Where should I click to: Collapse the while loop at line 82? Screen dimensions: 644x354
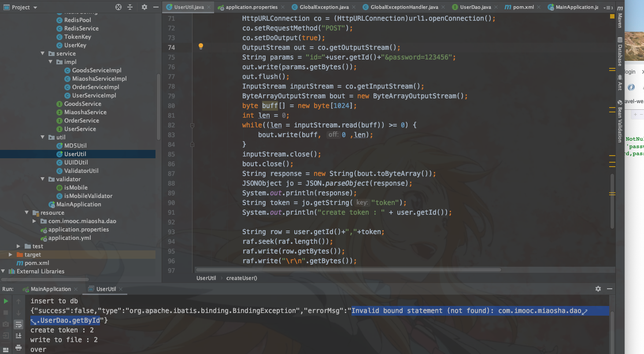point(192,125)
